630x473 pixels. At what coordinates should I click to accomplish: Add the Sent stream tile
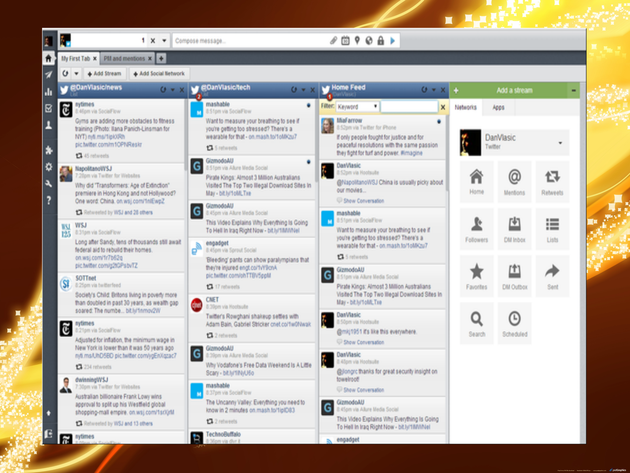[x=552, y=276]
